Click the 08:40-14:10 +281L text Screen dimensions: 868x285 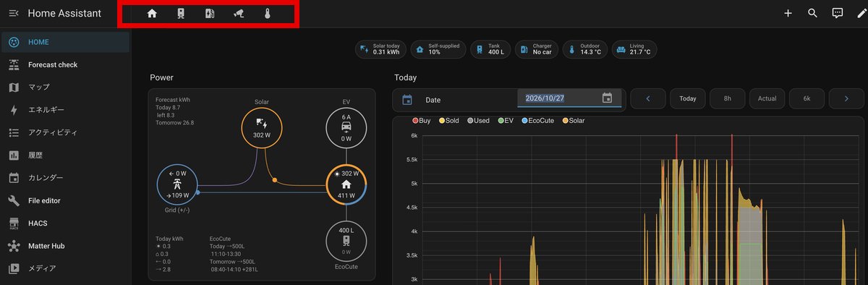tap(234, 270)
